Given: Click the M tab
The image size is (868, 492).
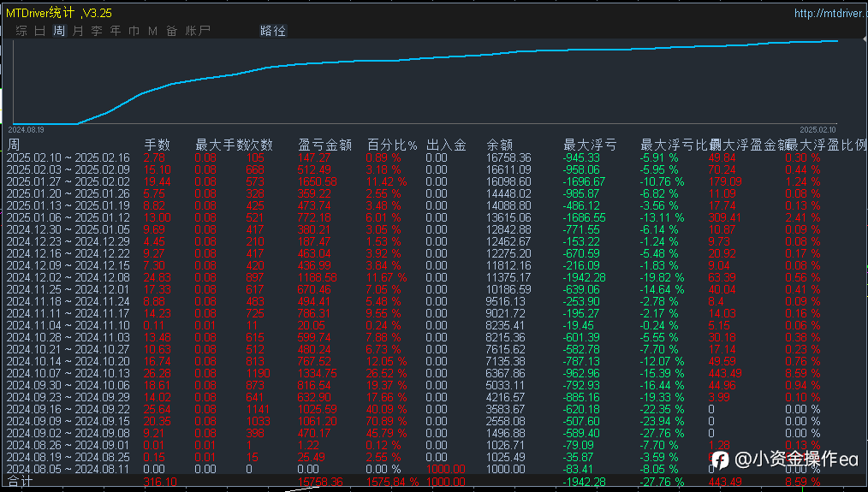Looking at the screenshot, I should point(152,31).
